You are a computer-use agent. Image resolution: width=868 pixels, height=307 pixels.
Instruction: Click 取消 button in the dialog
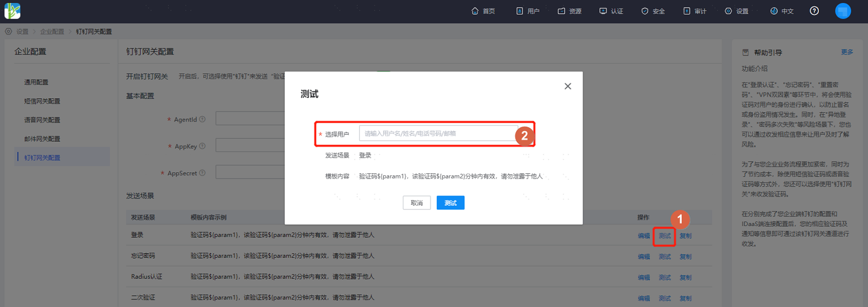[x=417, y=203]
